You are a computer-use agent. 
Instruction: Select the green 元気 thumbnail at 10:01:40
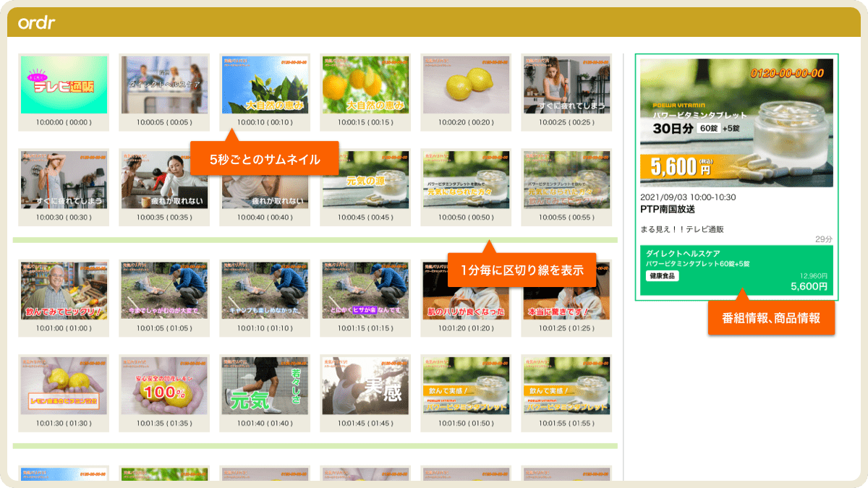point(265,385)
